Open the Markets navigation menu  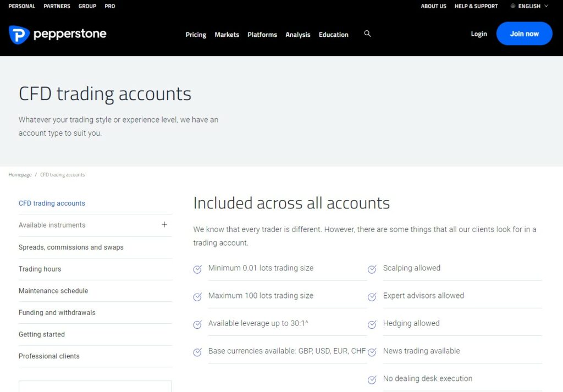pos(227,35)
